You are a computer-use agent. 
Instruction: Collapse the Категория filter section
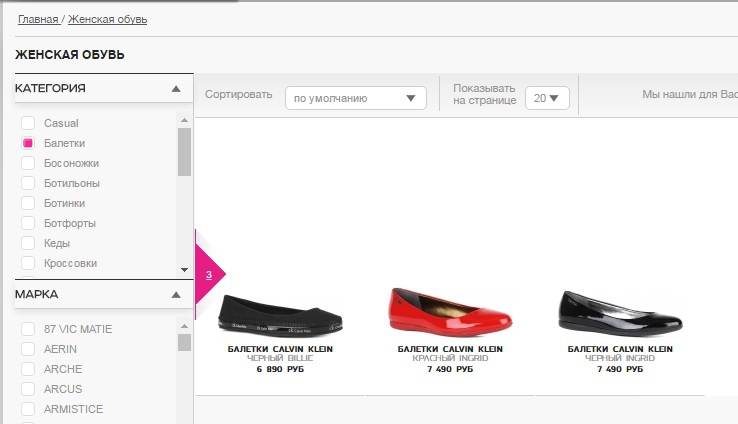[x=176, y=88]
